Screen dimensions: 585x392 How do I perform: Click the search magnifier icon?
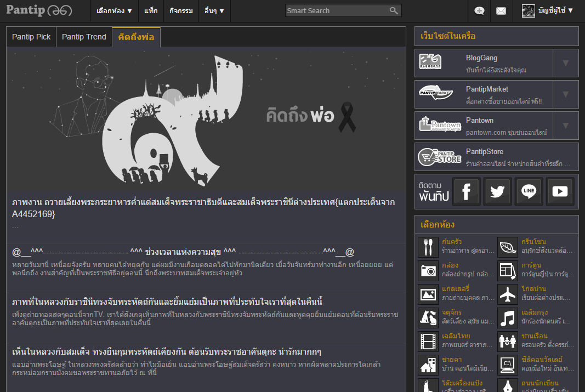point(394,10)
